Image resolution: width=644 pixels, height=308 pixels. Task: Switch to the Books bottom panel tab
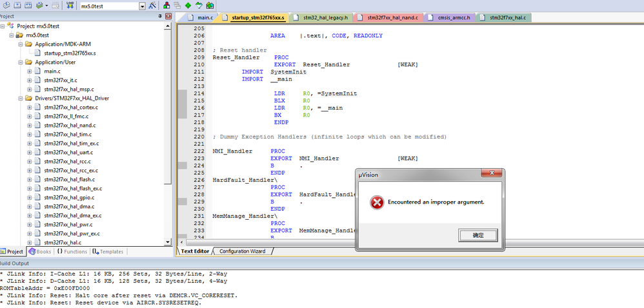point(40,251)
